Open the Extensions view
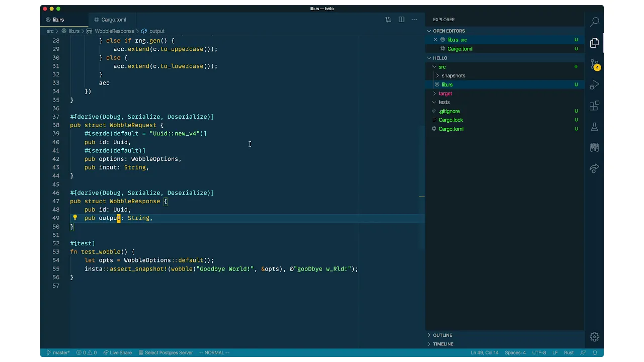 pos(594,106)
